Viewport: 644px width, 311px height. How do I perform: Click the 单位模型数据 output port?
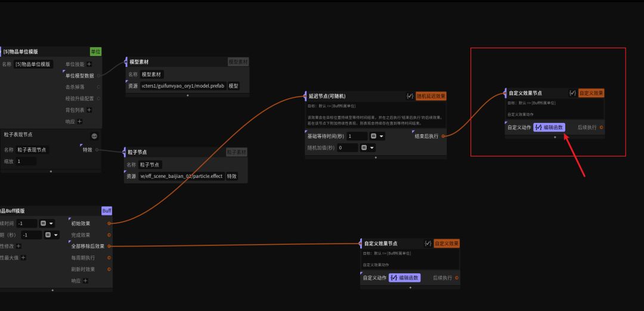pos(98,76)
